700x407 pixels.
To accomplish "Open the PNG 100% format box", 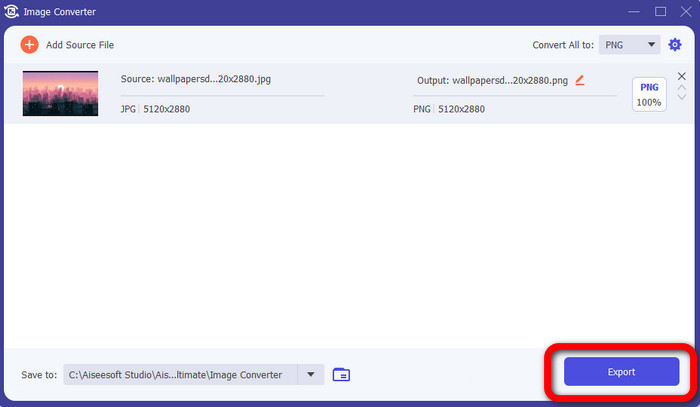I will [649, 95].
